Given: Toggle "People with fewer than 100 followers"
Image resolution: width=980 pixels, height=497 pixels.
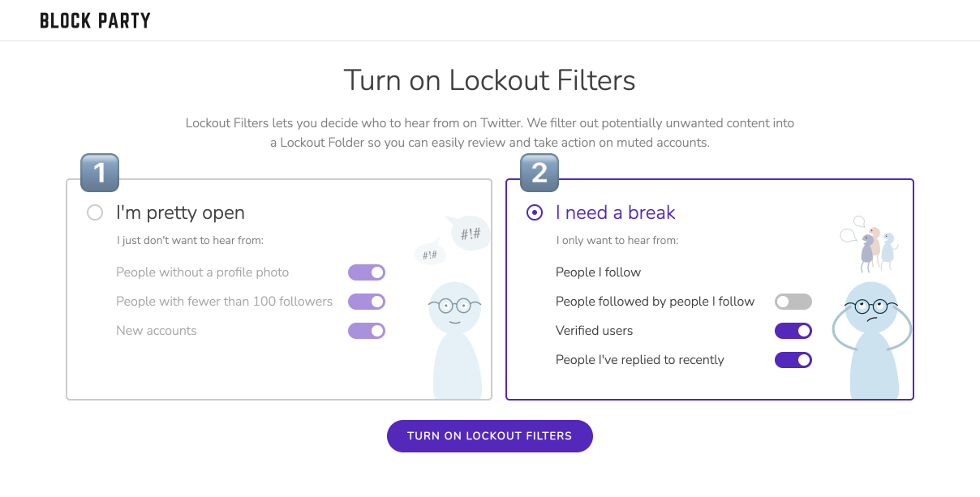Looking at the screenshot, I should [x=367, y=302].
